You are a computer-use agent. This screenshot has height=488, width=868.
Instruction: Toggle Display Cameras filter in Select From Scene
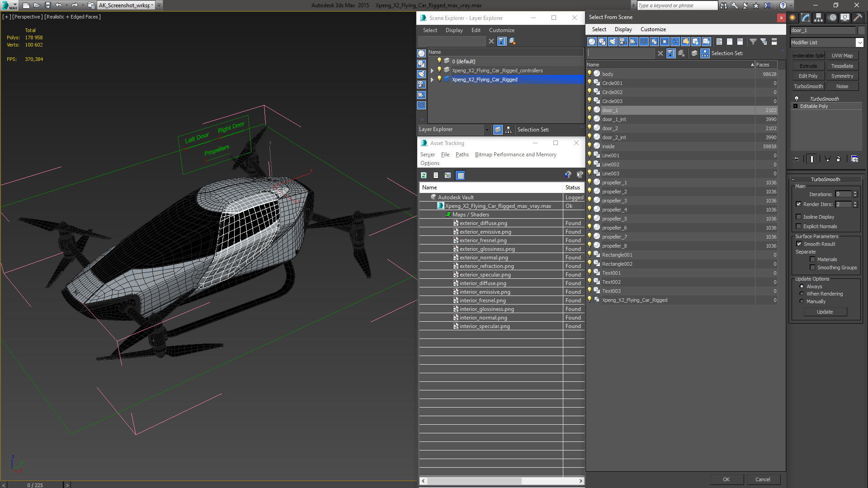[x=623, y=42]
